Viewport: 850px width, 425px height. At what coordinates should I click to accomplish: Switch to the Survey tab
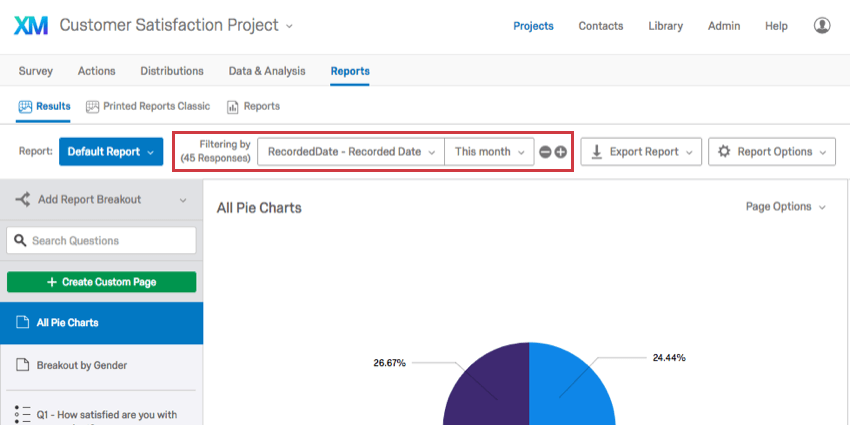36,71
